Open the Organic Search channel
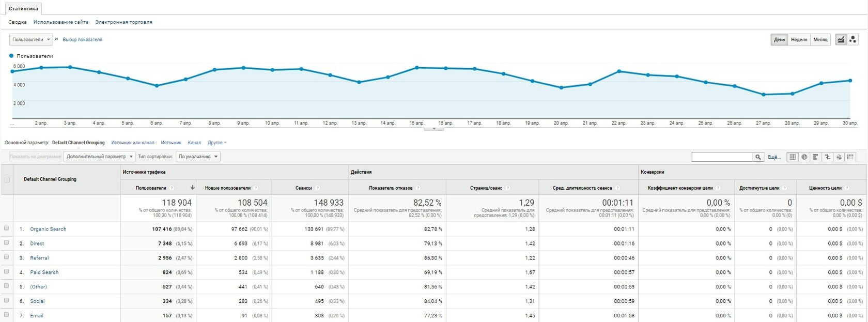868x322 pixels. [x=48, y=229]
